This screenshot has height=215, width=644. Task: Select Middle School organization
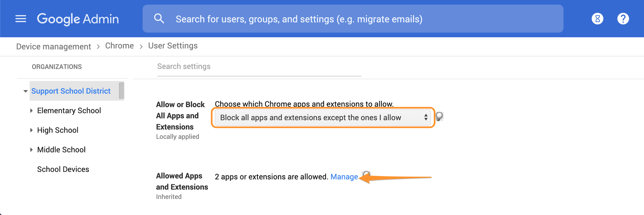coord(61,150)
